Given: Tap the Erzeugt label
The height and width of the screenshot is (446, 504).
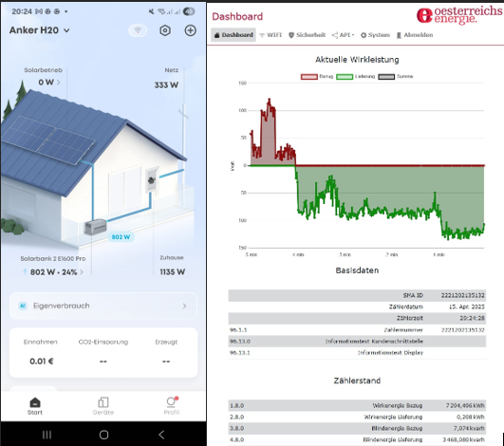Looking at the screenshot, I should coord(166,342).
